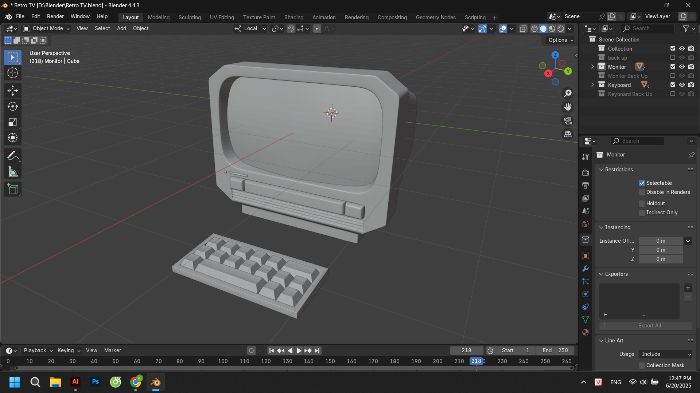Select the Annotate tool

coord(12,156)
